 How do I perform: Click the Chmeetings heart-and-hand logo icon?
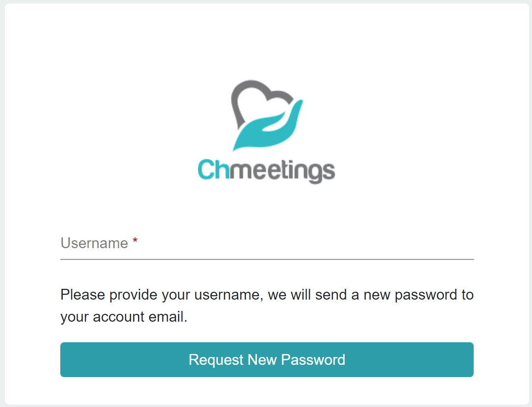267,115
